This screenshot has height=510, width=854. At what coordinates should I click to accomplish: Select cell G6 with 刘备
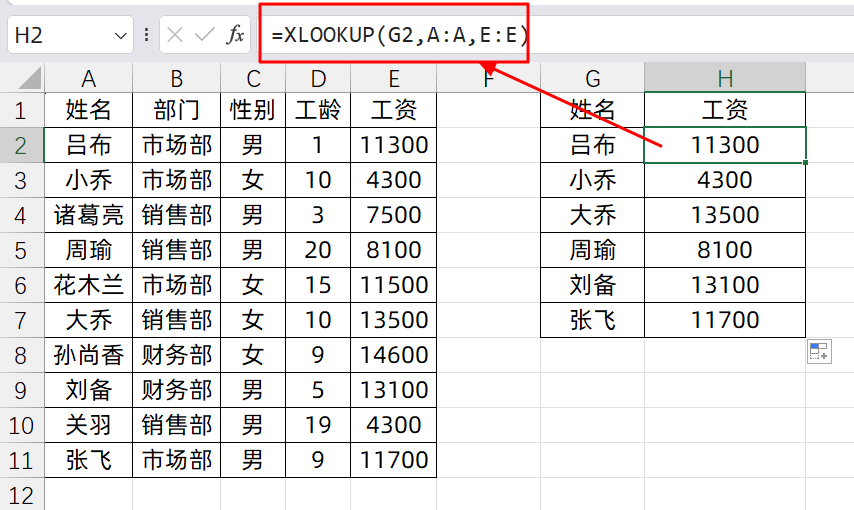pos(593,285)
